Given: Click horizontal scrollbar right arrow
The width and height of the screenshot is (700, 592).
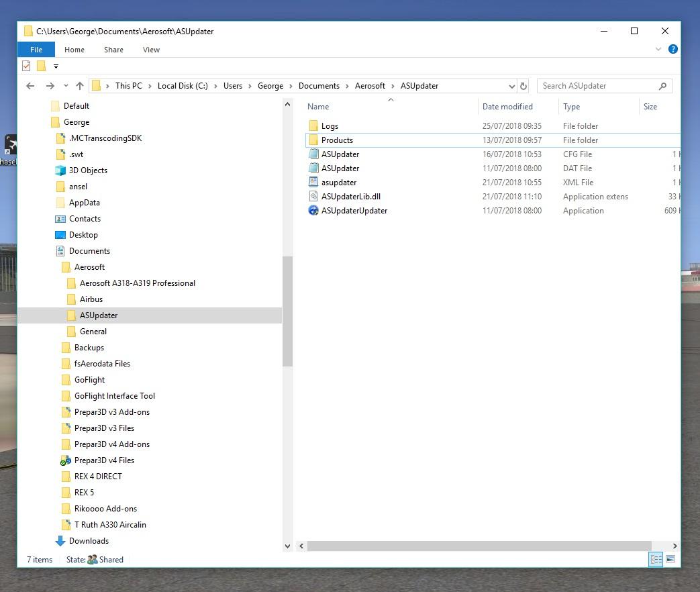Looking at the screenshot, I should point(675,546).
